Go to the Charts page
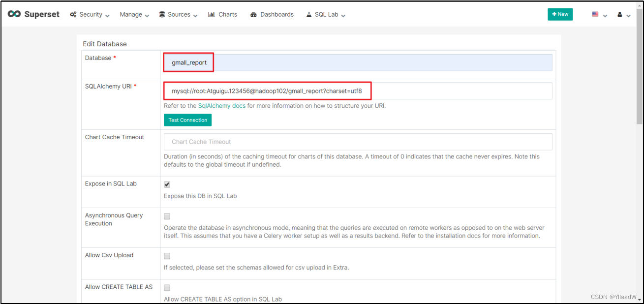Image resolution: width=644 pixels, height=304 pixels. coord(222,15)
